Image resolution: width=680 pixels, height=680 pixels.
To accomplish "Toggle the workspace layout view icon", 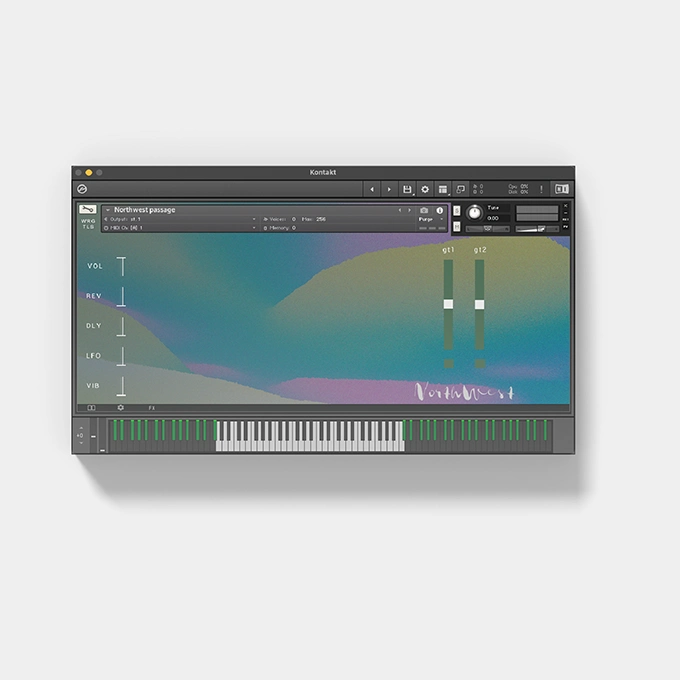I will 562,188.
